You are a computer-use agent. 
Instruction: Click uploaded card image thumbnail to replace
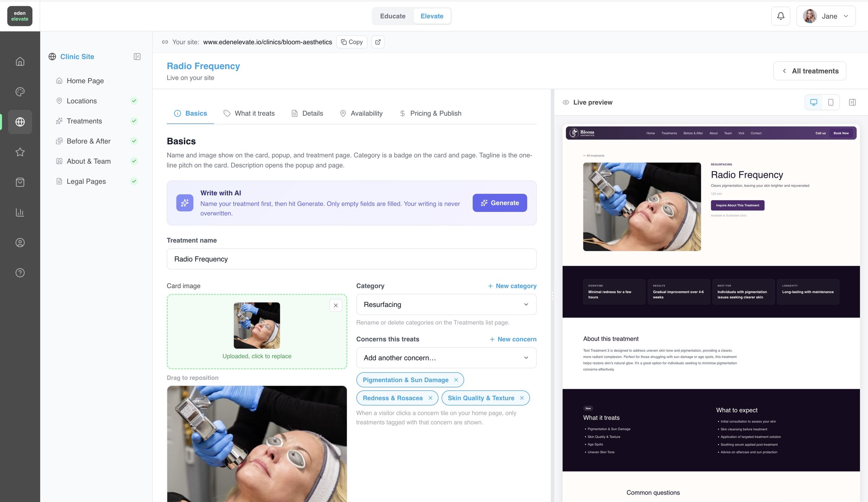pos(257,325)
